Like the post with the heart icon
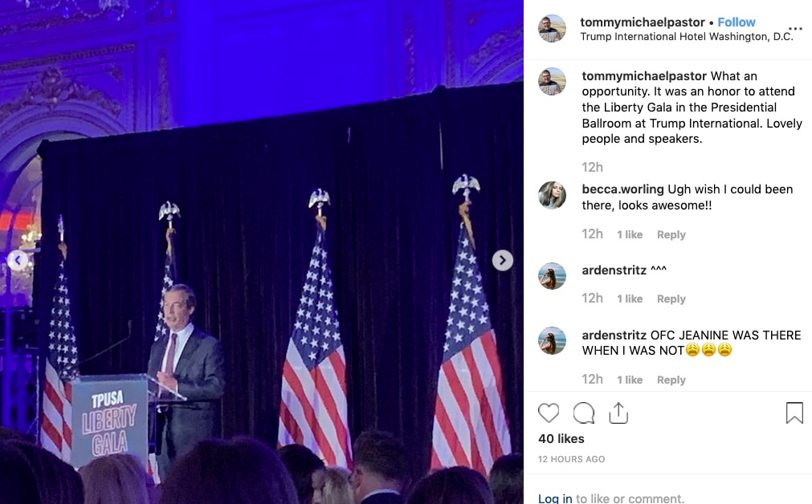This screenshot has height=504, width=812. pyautogui.click(x=549, y=413)
